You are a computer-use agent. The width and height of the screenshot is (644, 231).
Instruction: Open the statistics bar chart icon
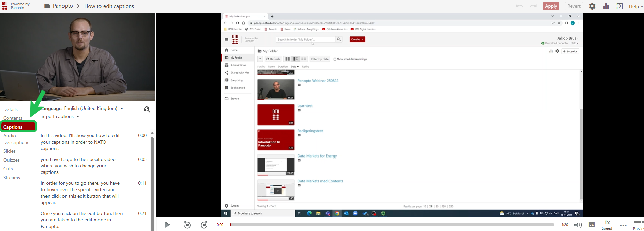coord(606,6)
